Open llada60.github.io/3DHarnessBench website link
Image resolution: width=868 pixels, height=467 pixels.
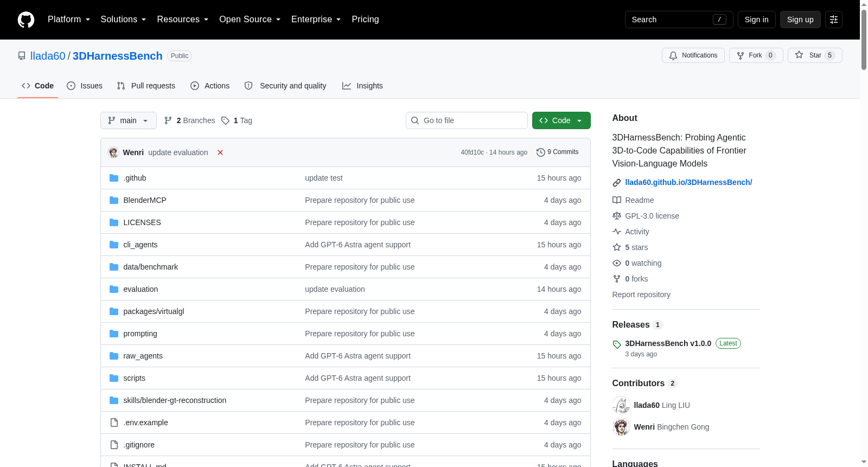(x=688, y=182)
